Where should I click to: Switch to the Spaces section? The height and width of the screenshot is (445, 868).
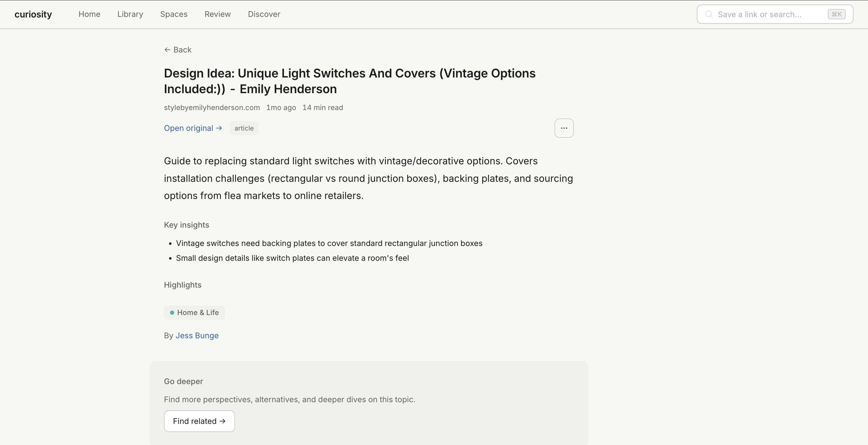tap(174, 14)
